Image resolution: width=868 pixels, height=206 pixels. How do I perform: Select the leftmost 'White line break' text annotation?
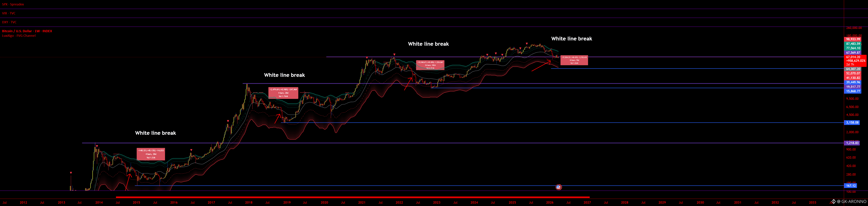point(155,133)
